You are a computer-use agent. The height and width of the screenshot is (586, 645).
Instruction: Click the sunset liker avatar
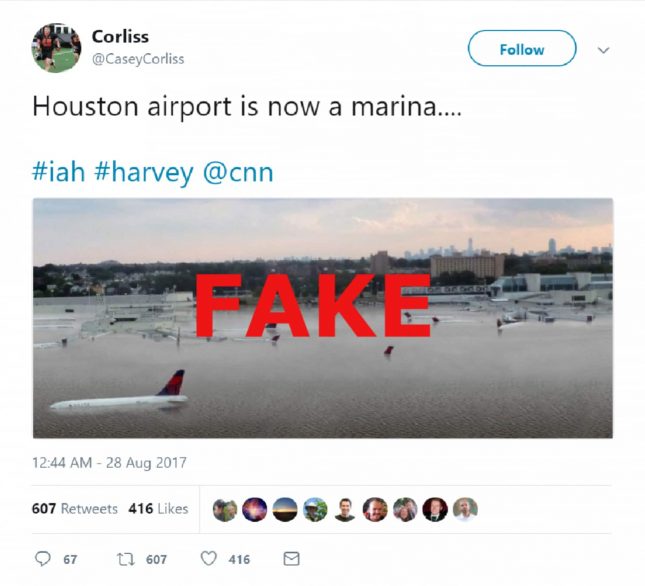click(x=285, y=510)
